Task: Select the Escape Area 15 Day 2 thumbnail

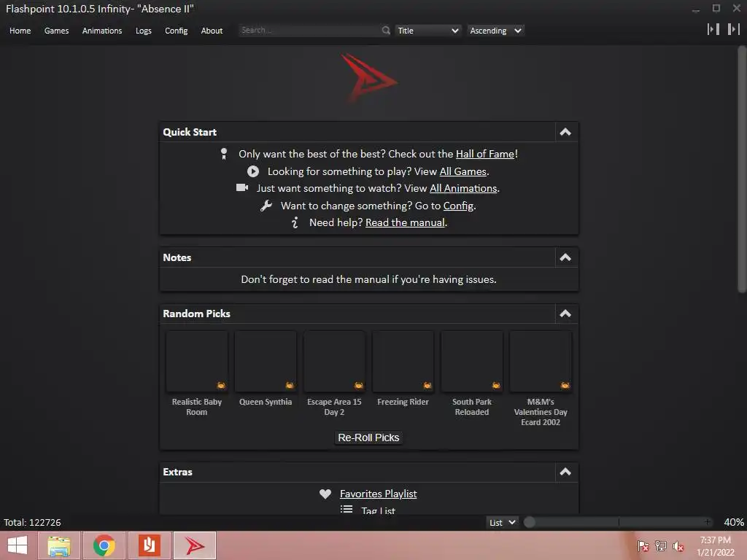Action: pos(334,362)
